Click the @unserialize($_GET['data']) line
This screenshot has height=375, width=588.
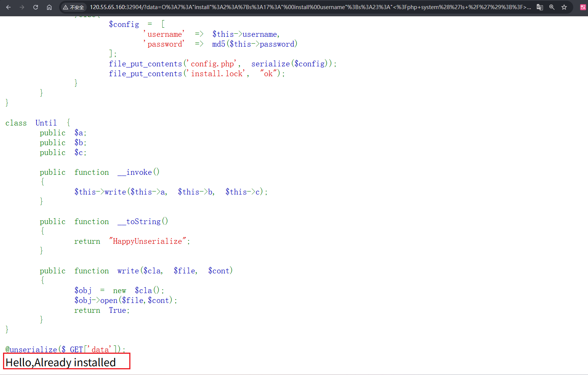[65, 350]
